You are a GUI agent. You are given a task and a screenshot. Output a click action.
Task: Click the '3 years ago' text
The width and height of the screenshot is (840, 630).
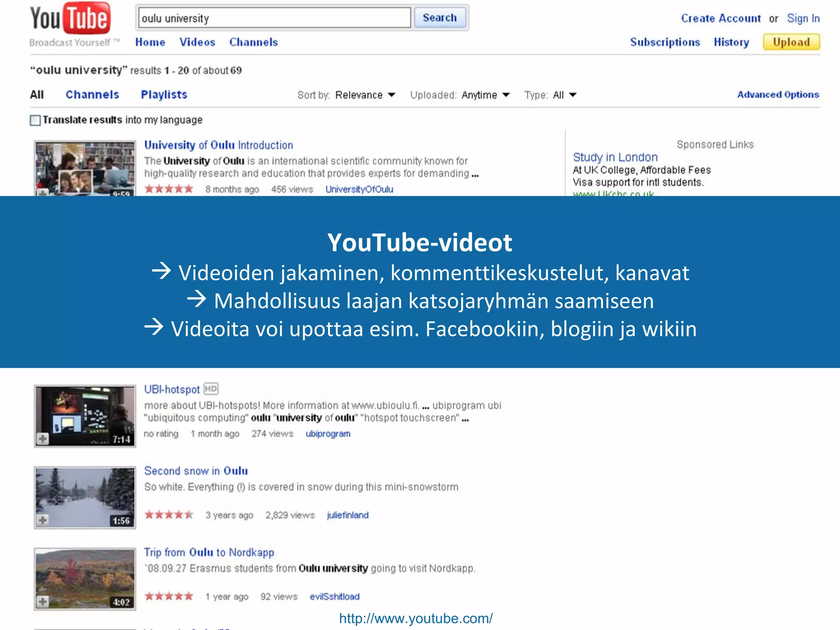pos(229,515)
